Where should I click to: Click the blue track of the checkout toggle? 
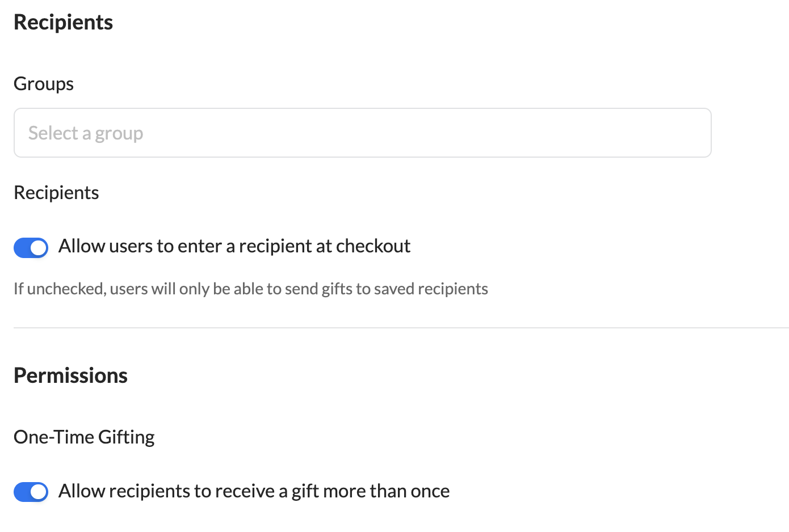[x=23, y=248]
